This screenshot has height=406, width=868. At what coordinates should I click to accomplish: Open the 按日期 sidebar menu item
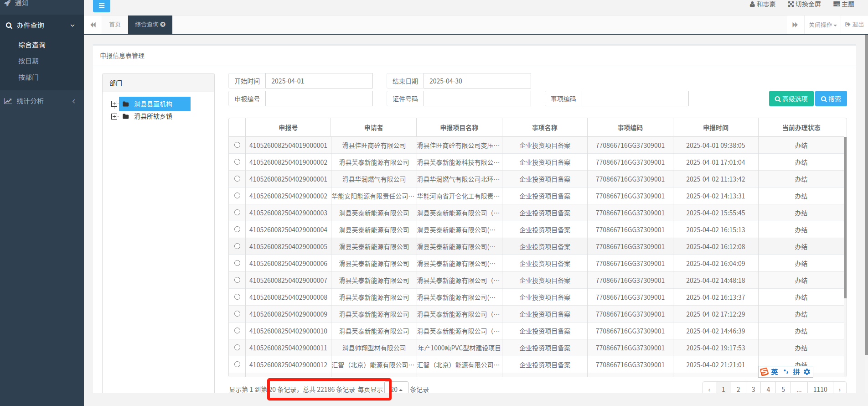tap(28, 61)
